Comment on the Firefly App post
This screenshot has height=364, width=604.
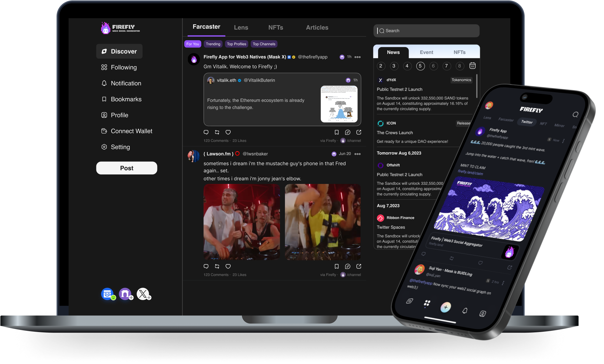[206, 132]
